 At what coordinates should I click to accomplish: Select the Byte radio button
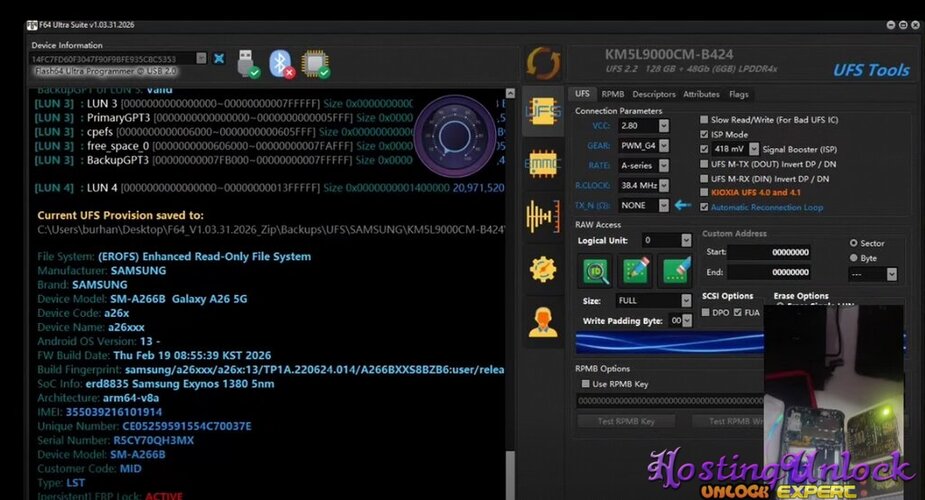pos(853,258)
